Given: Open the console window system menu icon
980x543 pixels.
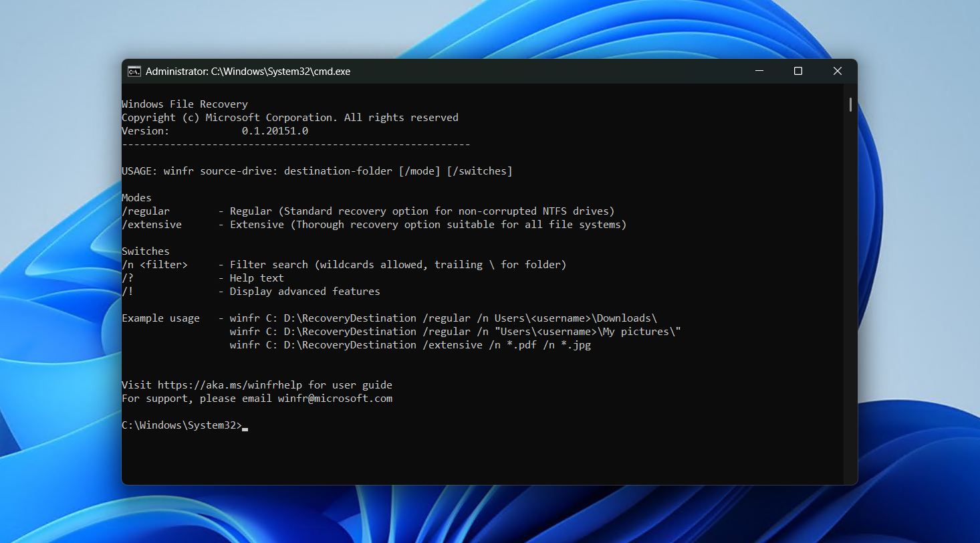Looking at the screenshot, I should (133, 71).
